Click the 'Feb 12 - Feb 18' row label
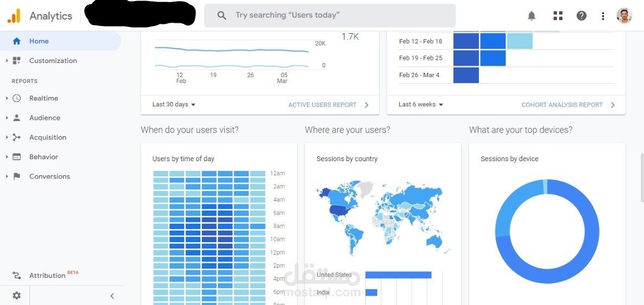644x305 pixels. coord(421,41)
